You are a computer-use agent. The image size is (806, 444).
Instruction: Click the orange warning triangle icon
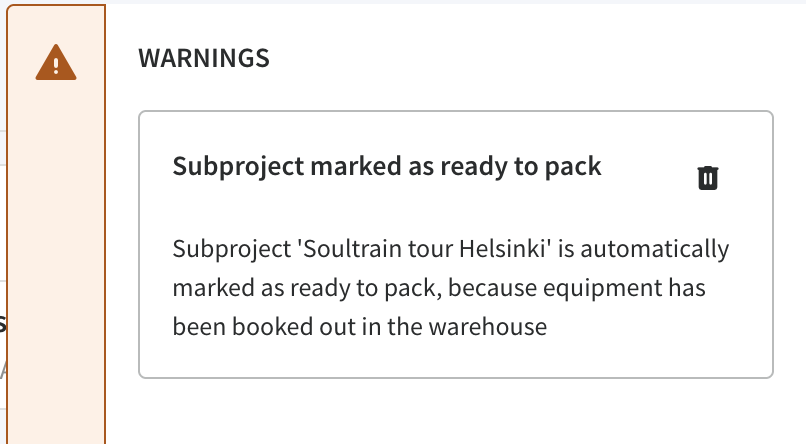56,62
